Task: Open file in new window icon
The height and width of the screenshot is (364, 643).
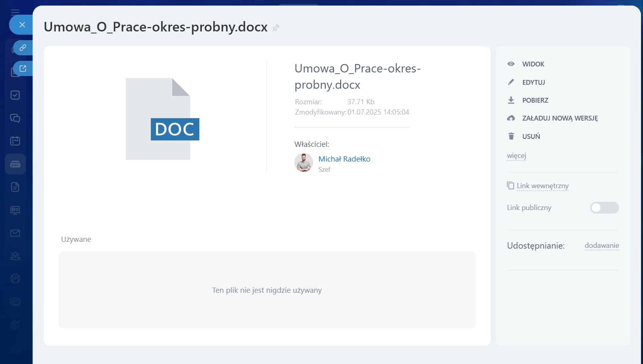Action: (23, 68)
